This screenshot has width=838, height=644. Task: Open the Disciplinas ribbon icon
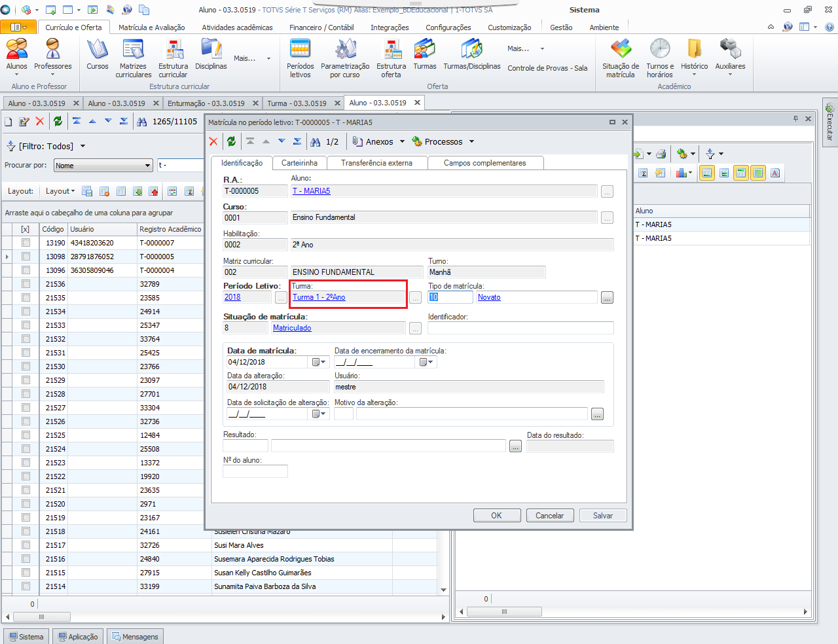click(211, 54)
